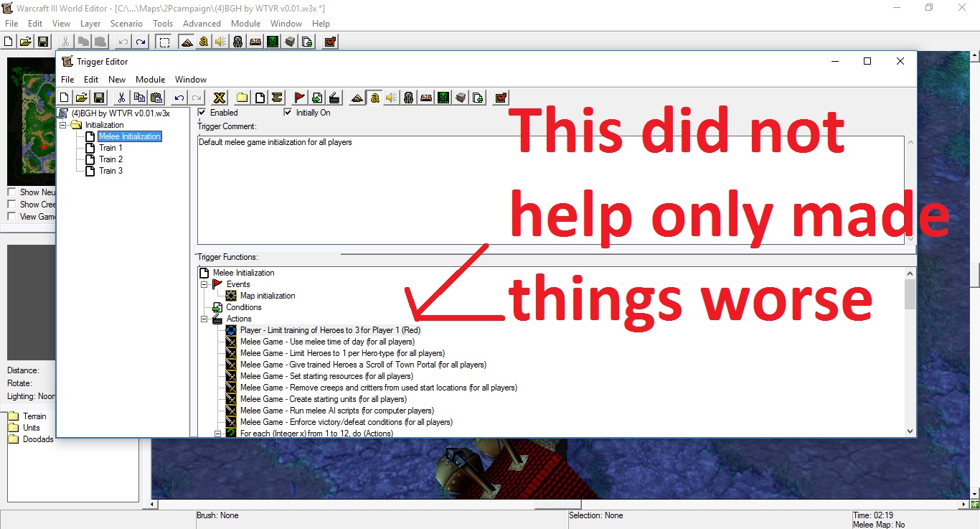Open Object Editor from Trigger Editor toolbar
Viewport: 980px width, 529px height.
(x=409, y=98)
